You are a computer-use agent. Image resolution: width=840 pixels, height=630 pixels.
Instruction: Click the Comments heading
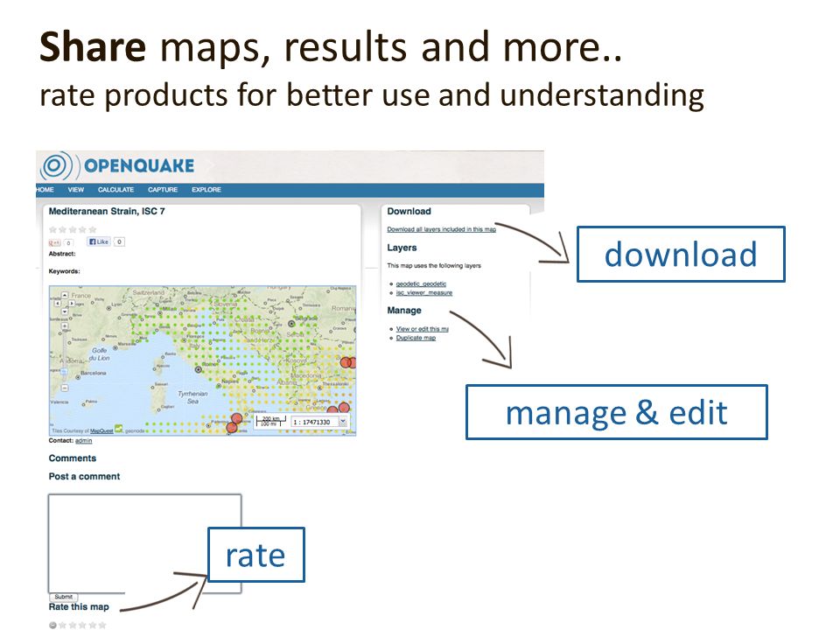[73, 458]
